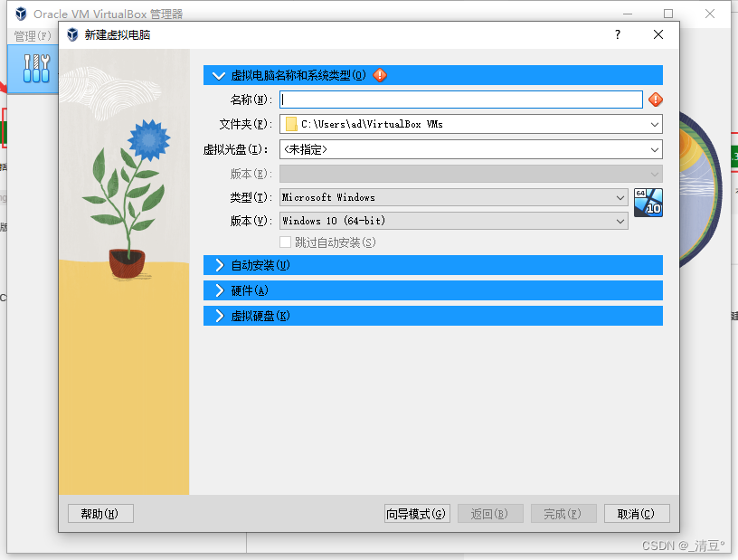The height and width of the screenshot is (560, 738).
Task: Click the 完成 button
Action: pos(563,513)
